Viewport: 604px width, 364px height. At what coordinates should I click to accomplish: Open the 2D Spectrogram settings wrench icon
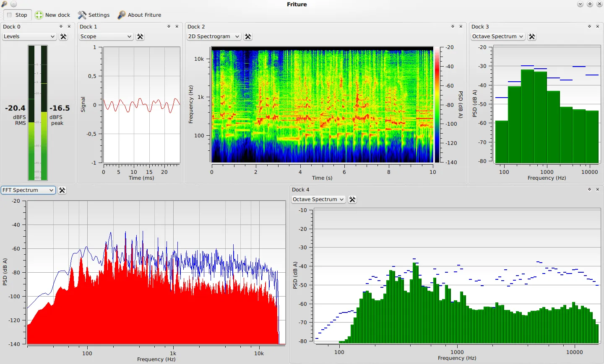coord(247,36)
